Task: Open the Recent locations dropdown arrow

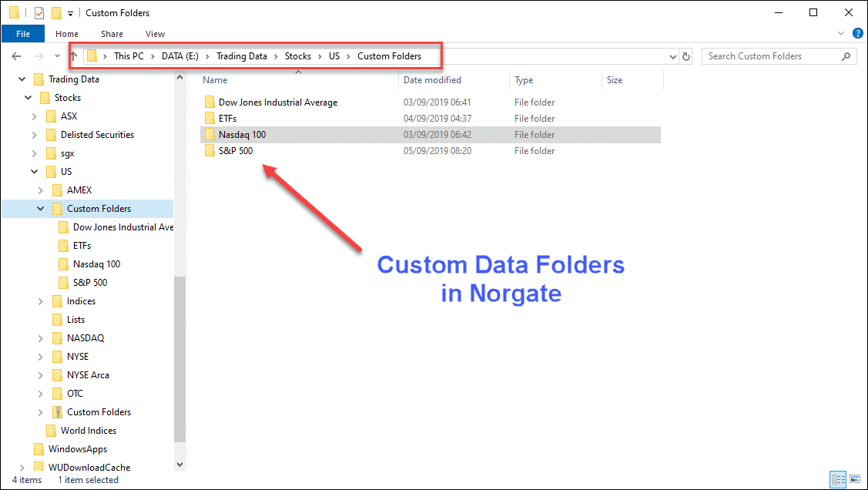Action: tap(57, 56)
